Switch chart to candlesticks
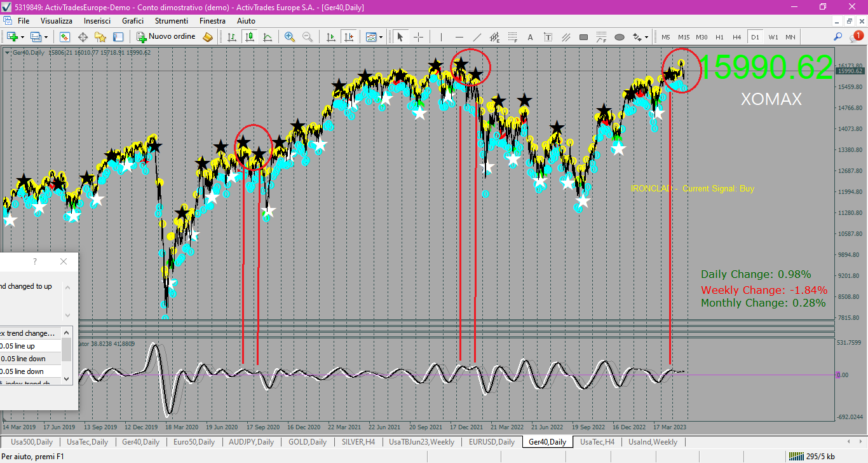Viewport: 868px width, 463px height. pyautogui.click(x=250, y=37)
